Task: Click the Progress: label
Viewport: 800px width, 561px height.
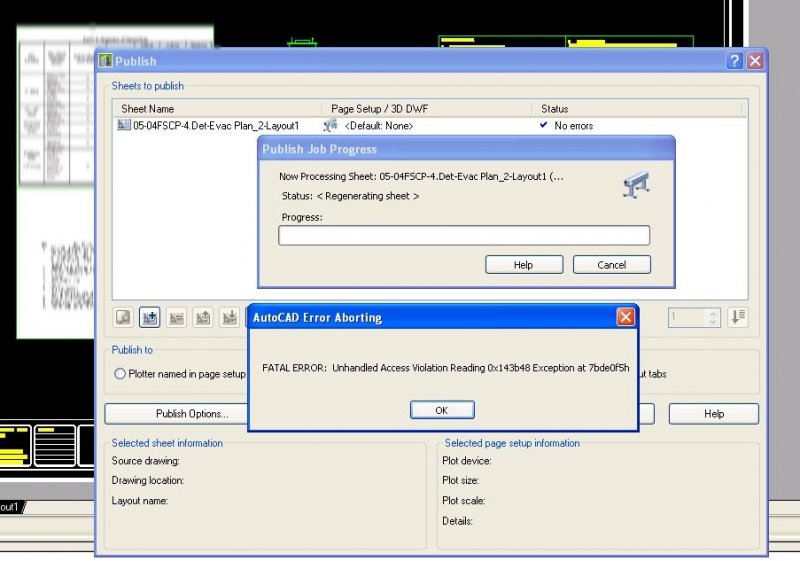Action: pos(302,217)
